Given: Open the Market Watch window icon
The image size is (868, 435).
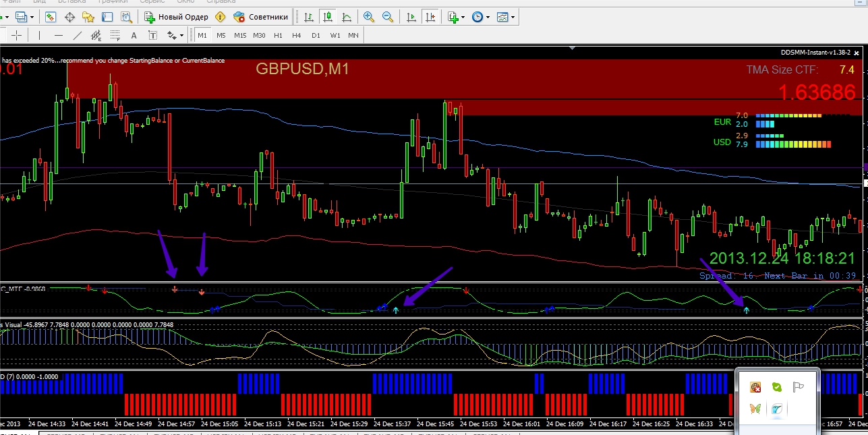Looking at the screenshot, I should coord(51,17).
